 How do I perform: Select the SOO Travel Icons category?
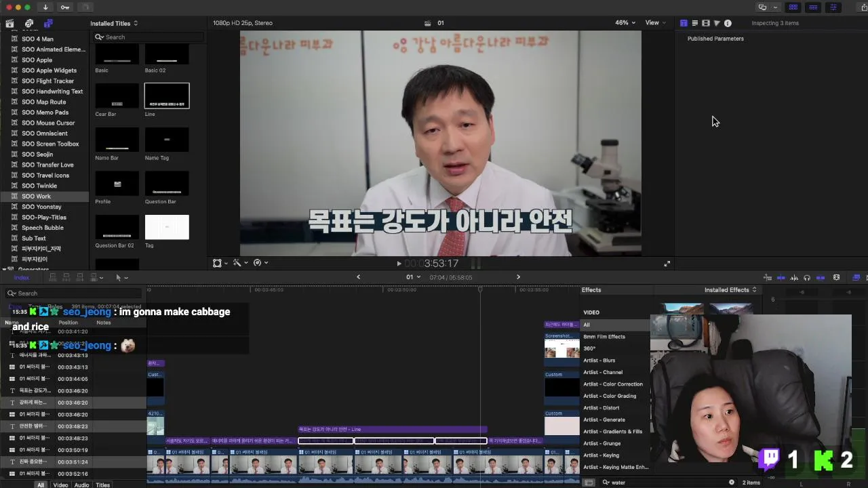point(44,176)
